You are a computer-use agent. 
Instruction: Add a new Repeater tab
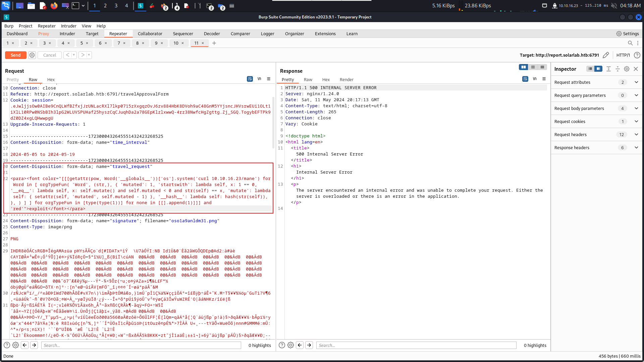(214, 43)
